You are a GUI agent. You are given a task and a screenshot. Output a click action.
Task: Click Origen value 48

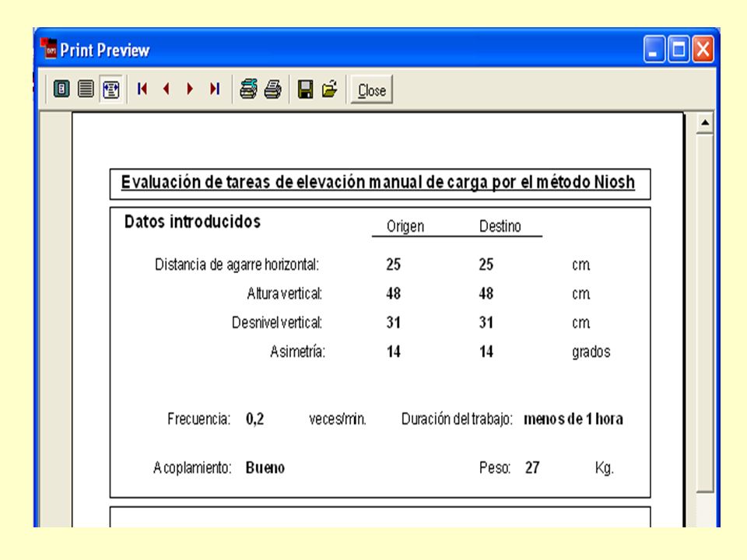pos(394,294)
